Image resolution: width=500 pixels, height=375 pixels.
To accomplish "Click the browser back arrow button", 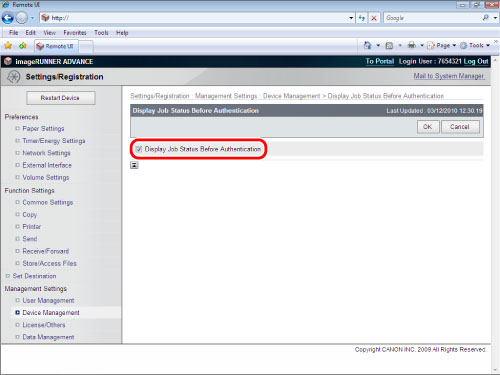I will tap(8, 18).
